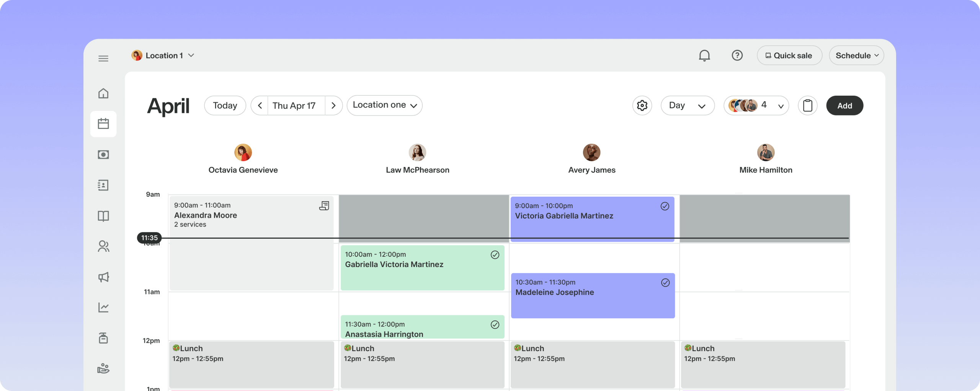The width and height of the screenshot is (980, 391).
Task: Expand the Location 1 switcher
Action: point(163,55)
